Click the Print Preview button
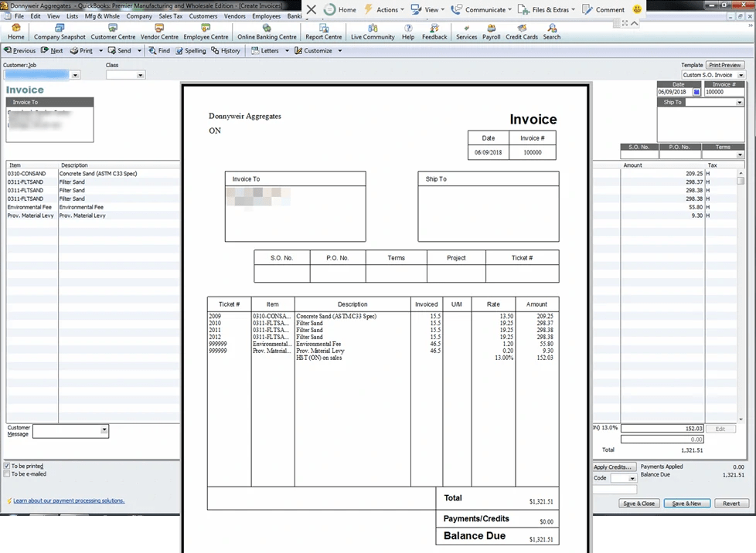This screenshot has width=756, height=553. point(725,65)
